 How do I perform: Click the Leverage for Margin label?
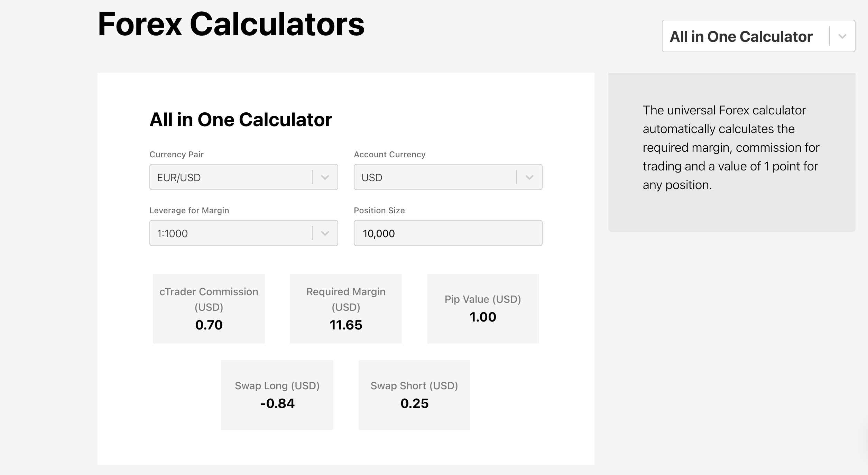pyautogui.click(x=189, y=211)
